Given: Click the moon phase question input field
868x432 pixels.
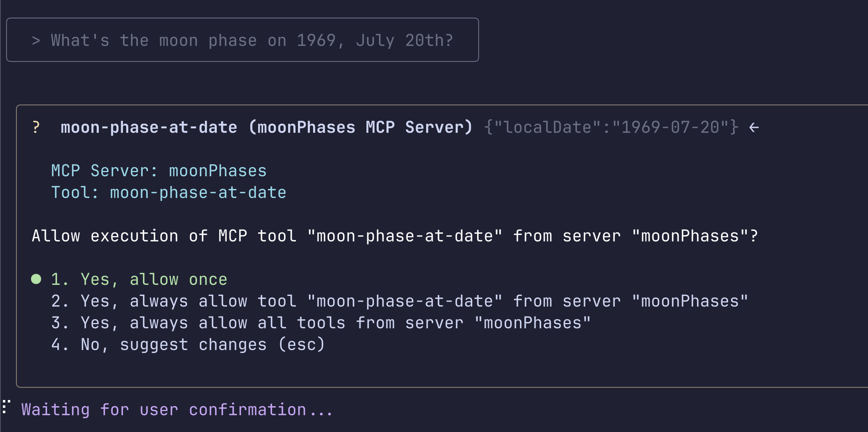Looking at the screenshot, I should pos(243,40).
